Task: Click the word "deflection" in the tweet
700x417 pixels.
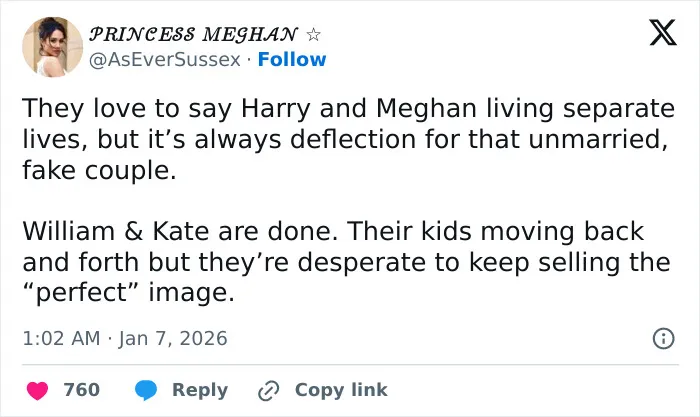Action: [353, 139]
